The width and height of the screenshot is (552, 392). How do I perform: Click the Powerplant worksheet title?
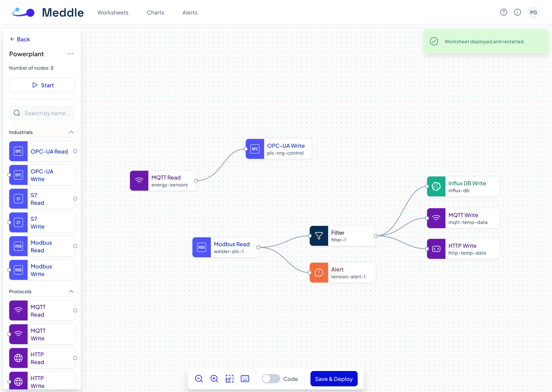click(26, 54)
